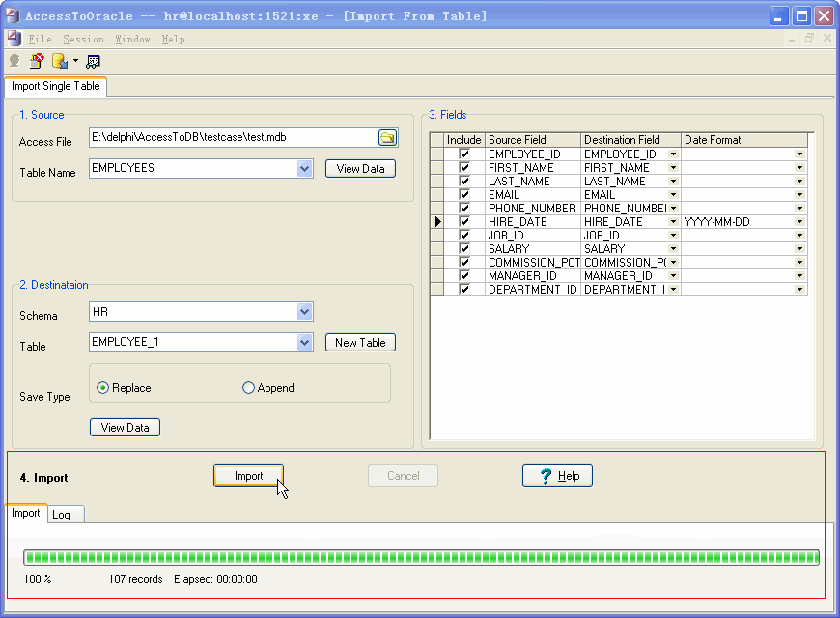Click the Include column header

click(x=463, y=140)
